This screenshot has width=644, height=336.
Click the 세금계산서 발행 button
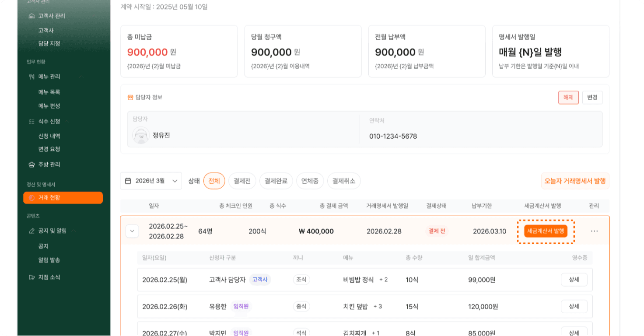point(546,231)
